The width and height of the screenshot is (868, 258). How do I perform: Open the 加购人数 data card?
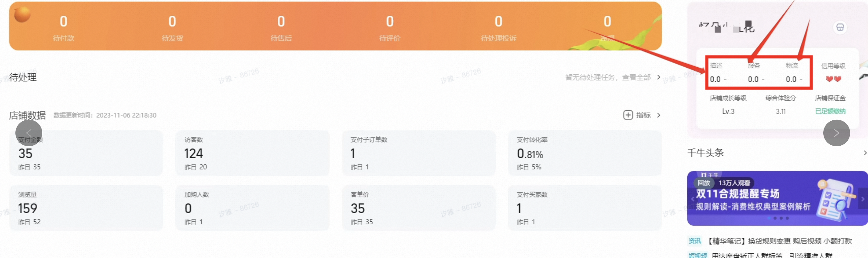[x=252, y=208]
